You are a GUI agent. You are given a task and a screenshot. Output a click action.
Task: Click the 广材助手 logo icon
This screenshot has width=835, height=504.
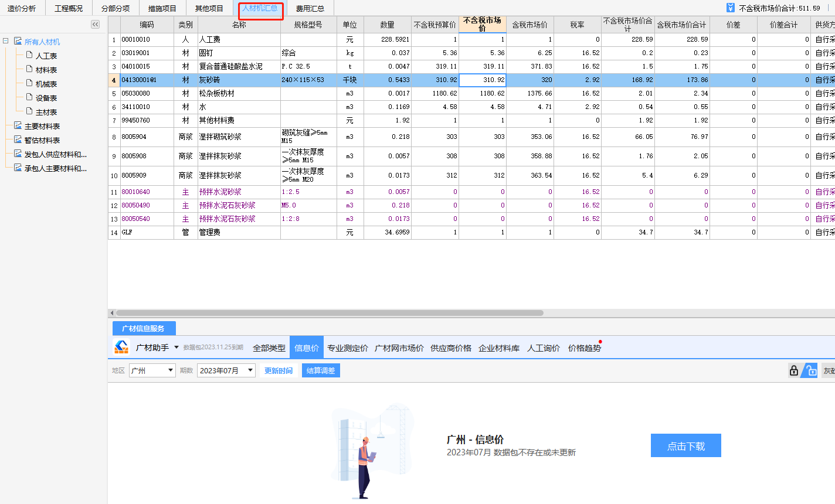(121, 347)
